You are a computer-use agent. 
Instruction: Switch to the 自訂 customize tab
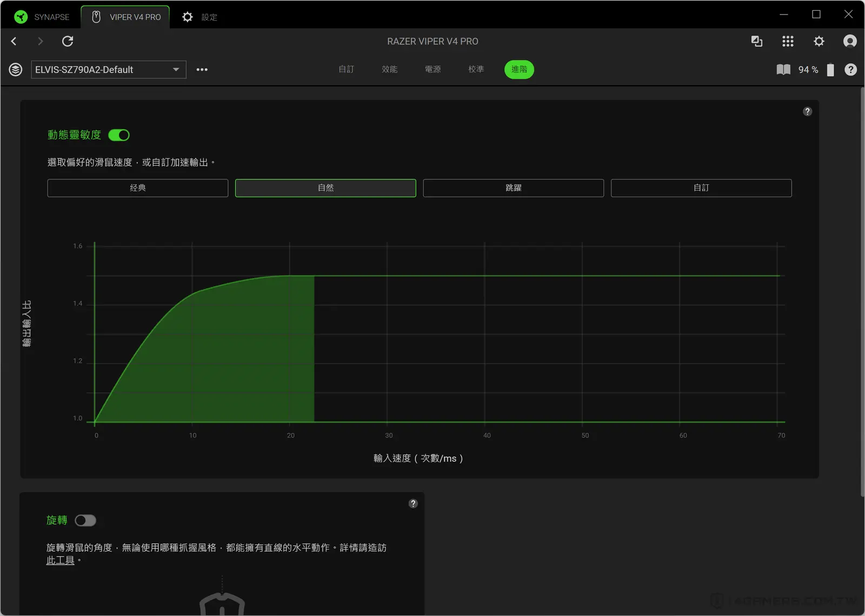point(346,69)
